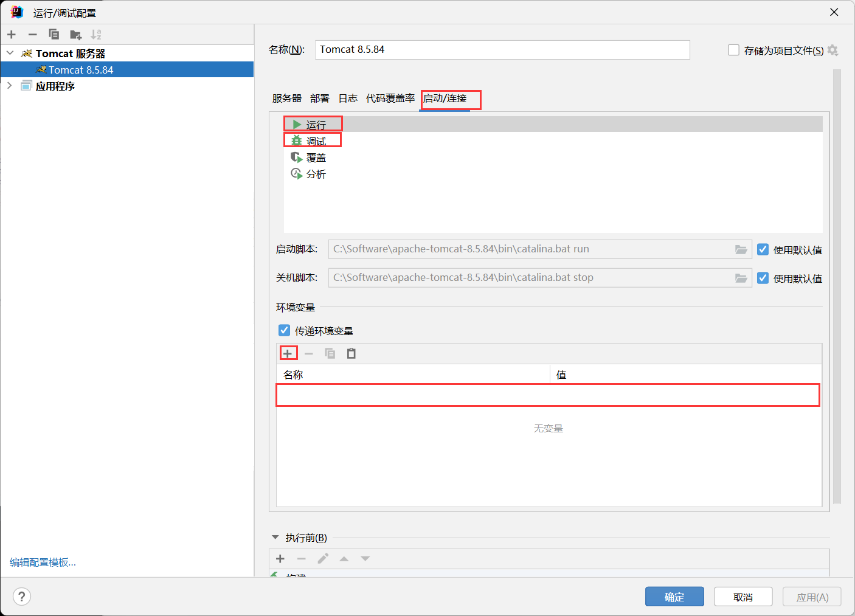Uncheck 使用默认值 for 关机脚本
Screen dimensions: 855x616
[x=763, y=278]
